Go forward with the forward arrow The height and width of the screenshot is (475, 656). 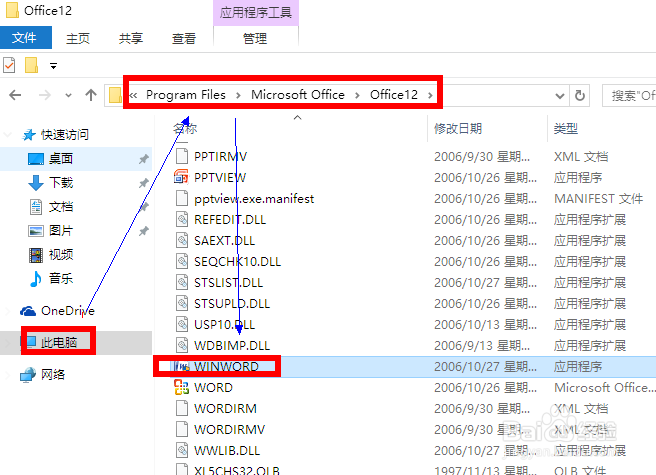point(44,95)
